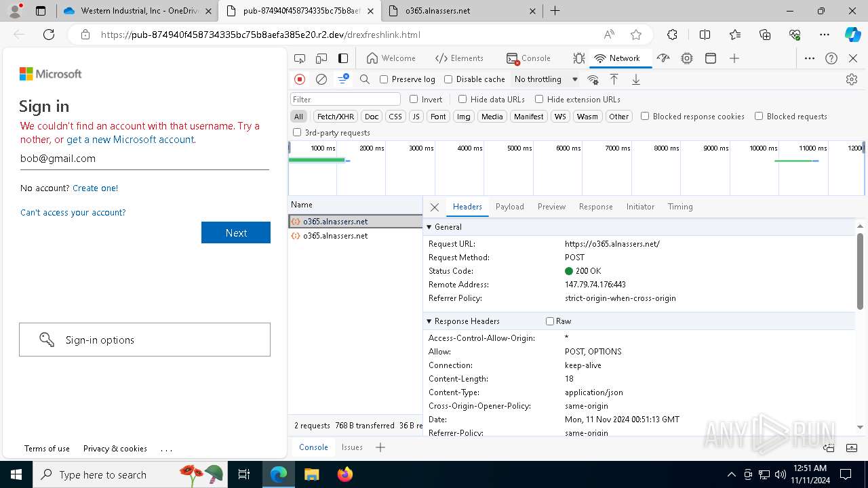Close the request details pane
The height and width of the screenshot is (488, 868).
[x=435, y=207]
